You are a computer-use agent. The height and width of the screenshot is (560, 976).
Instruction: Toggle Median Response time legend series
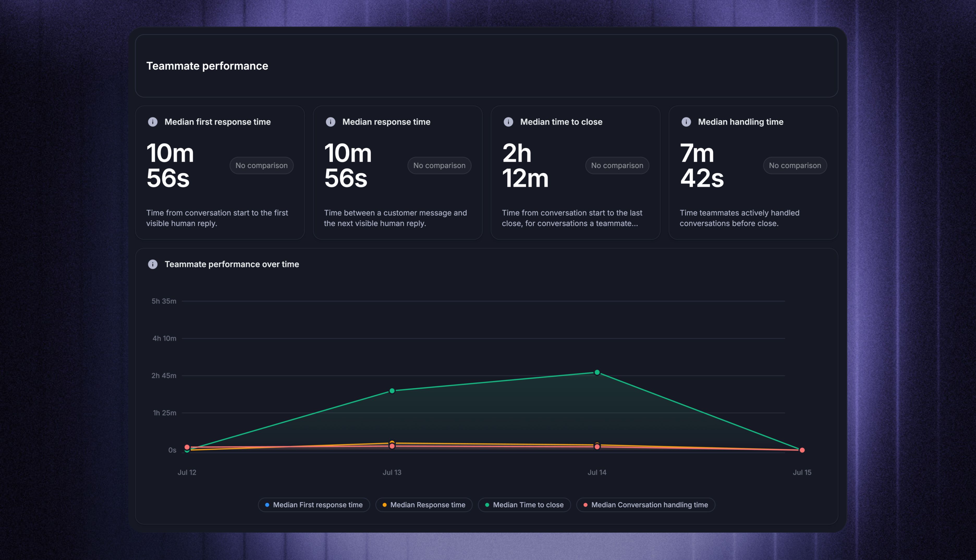point(424,505)
